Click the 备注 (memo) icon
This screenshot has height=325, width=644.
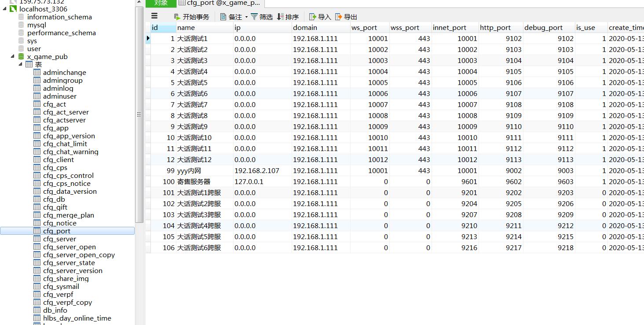pos(223,17)
